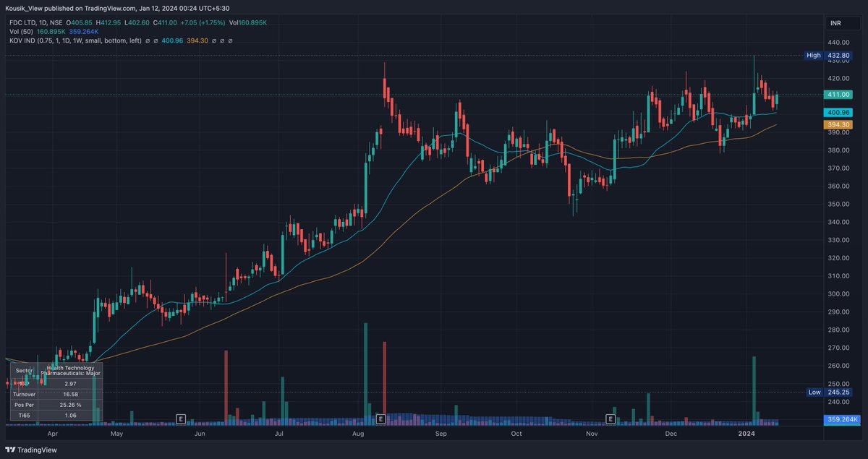Image resolution: width=868 pixels, height=459 pixels.
Task: Click the 440.00 price scale label
Action: 840,43
